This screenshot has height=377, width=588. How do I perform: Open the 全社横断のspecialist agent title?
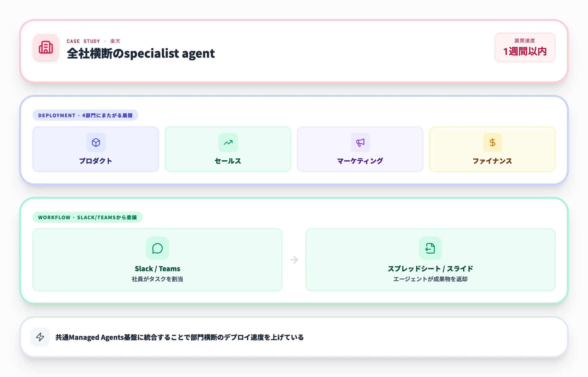click(x=141, y=54)
